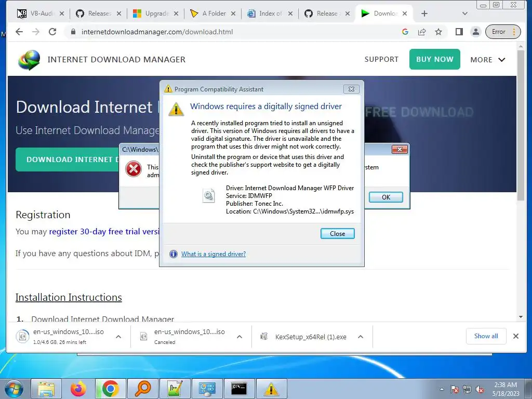Screen dimensions: 532x399
Task: Click the BUY NOW button
Action: (x=435, y=59)
